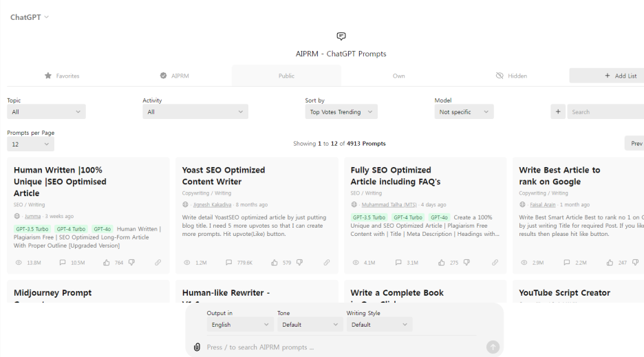Upvote the Write Best Article prompt

[x=610, y=263]
